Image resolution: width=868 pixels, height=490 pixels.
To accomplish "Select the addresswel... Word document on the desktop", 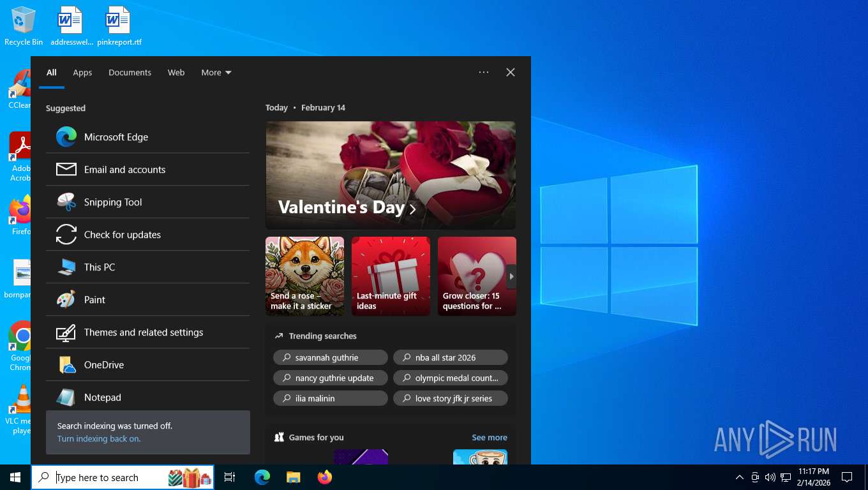I will point(71,27).
